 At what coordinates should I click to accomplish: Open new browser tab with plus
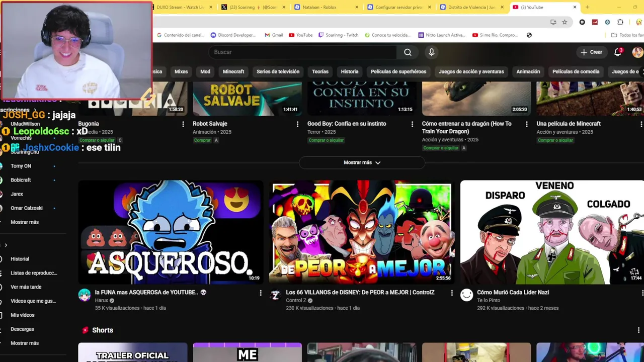tap(587, 7)
